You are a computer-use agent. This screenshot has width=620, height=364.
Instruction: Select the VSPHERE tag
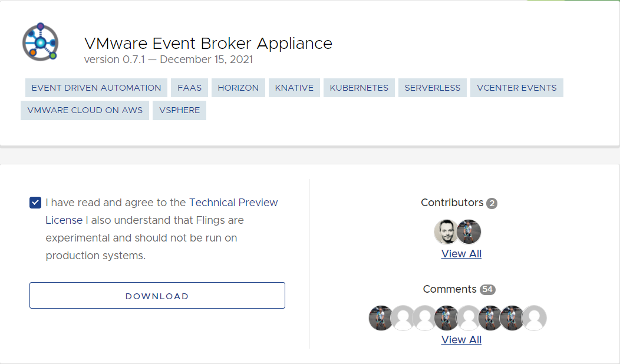pos(180,110)
